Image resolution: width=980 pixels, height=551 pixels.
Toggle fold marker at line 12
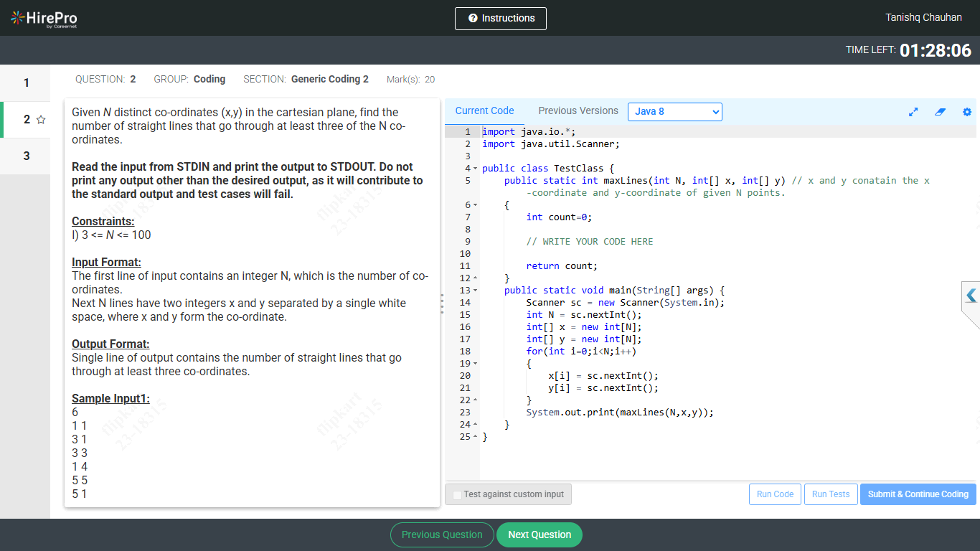pos(475,278)
